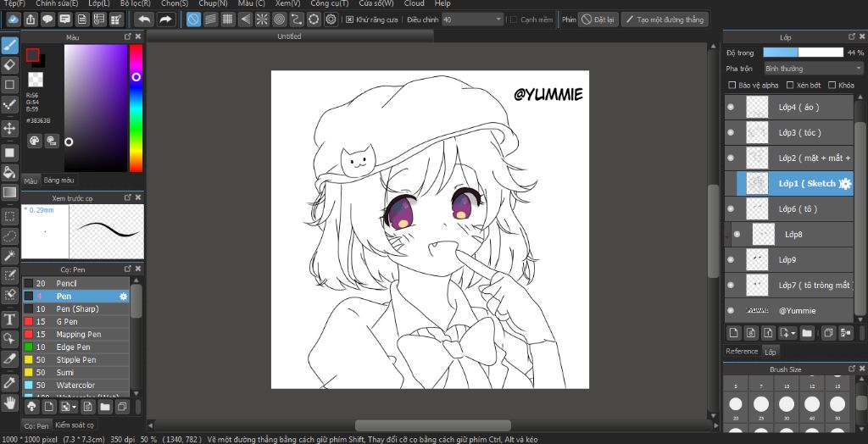Duplicate the layer with copy icon
This screenshot has width=868, height=444.
tap(828, 333)
